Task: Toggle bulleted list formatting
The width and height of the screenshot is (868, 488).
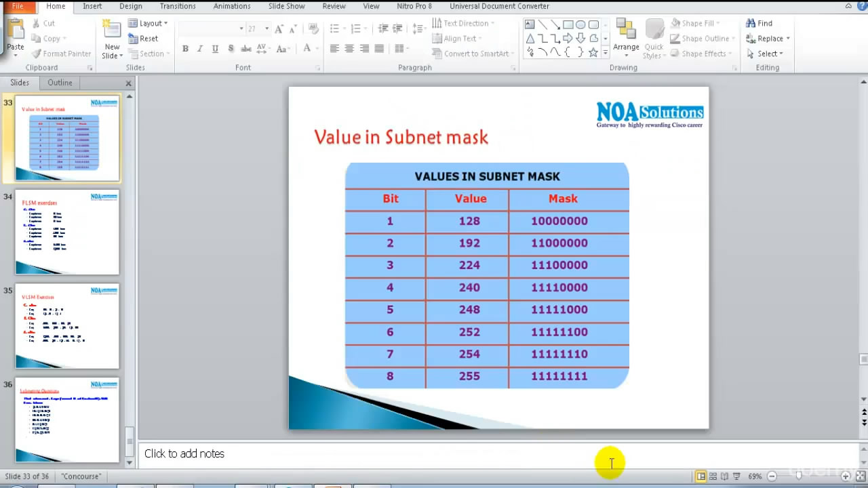Action: pos(334,28)
